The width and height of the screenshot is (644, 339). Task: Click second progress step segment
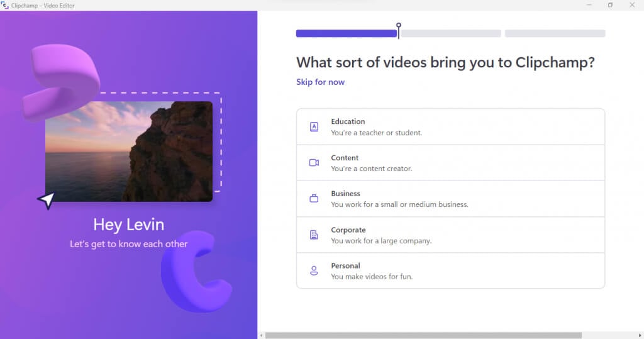click(x=451, y=34)
